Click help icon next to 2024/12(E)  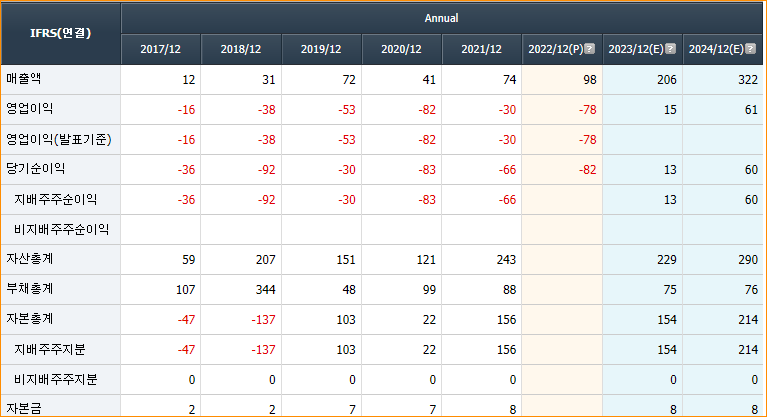pyautogui.click(x=751, y=49)
